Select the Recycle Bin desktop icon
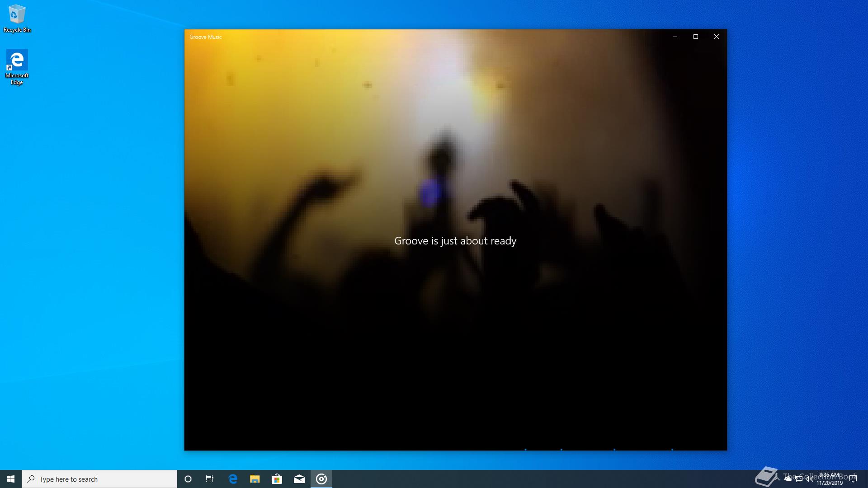This screenshot has width=868, height=488. click(x=17, y=19)
